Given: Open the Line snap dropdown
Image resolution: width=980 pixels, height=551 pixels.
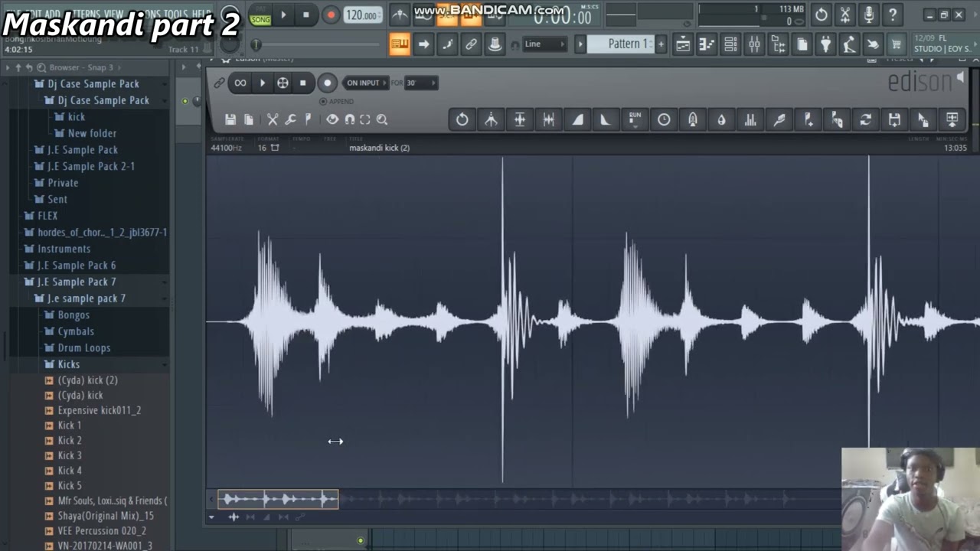Looking at the screenshot, I should coord(544,44).
